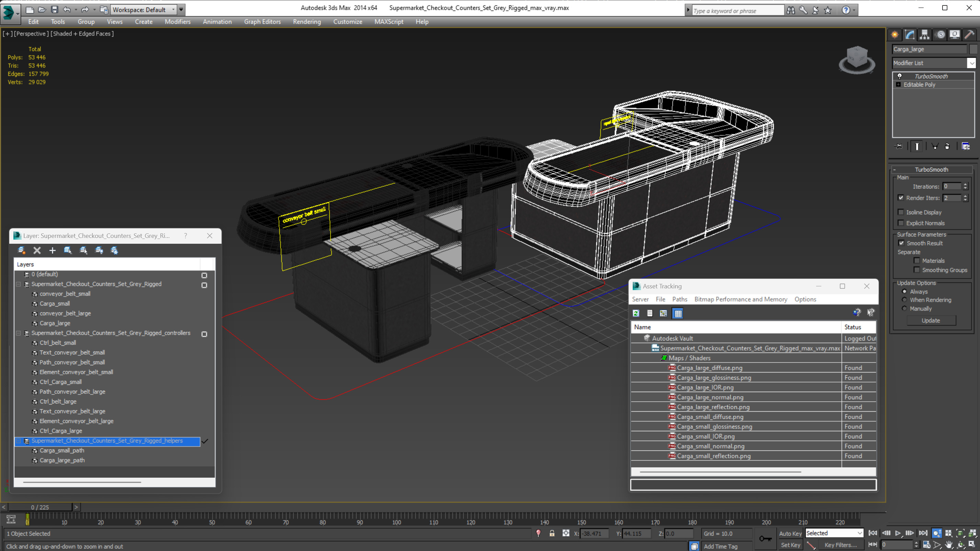Screen dimensions: 980x551
Task: Open the Motion command panel tab
Action: [x=940, y=35]
